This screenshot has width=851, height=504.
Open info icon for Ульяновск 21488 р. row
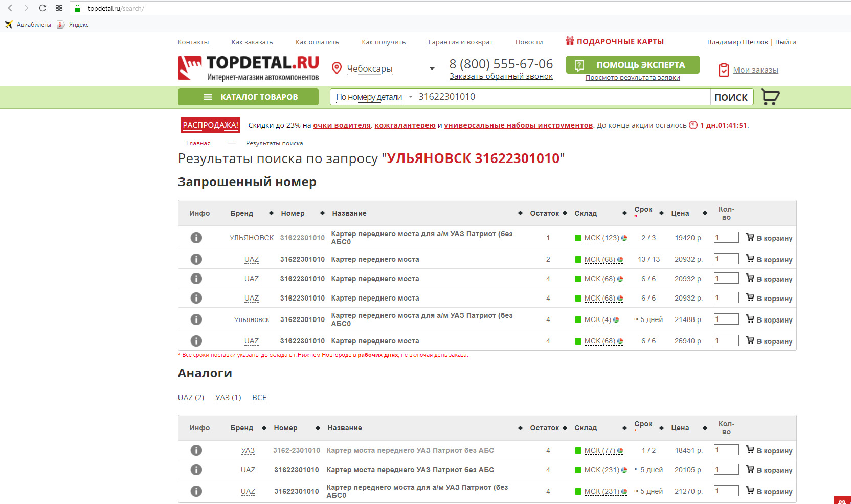pyautogui.click(x=196, y=319)
